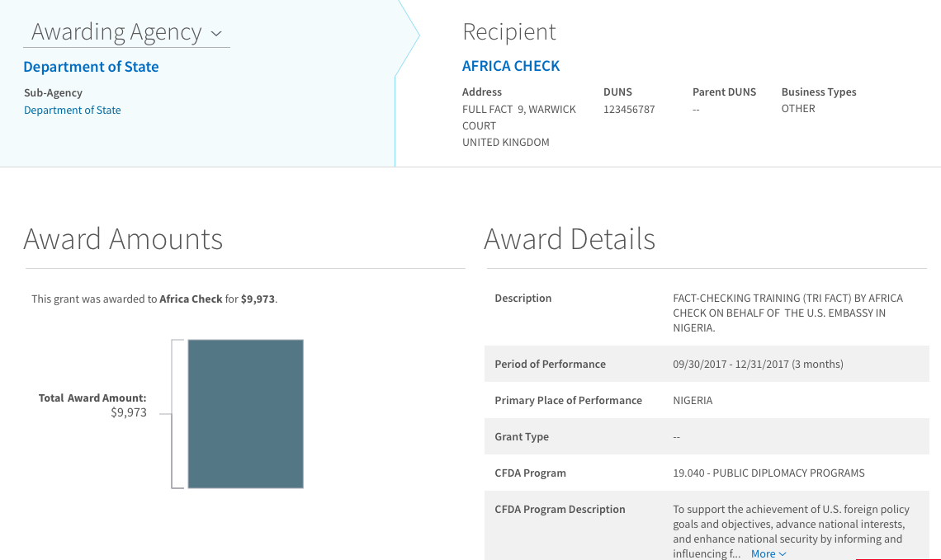Open the Department of State sub-agency link

(x=73, y=110)
